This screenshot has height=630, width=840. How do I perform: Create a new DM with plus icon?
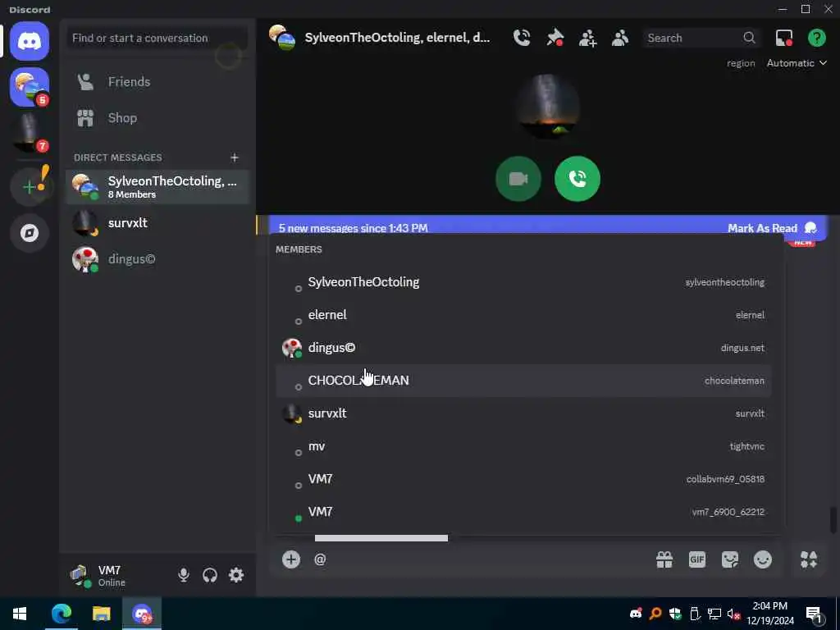tap(234, 157)
